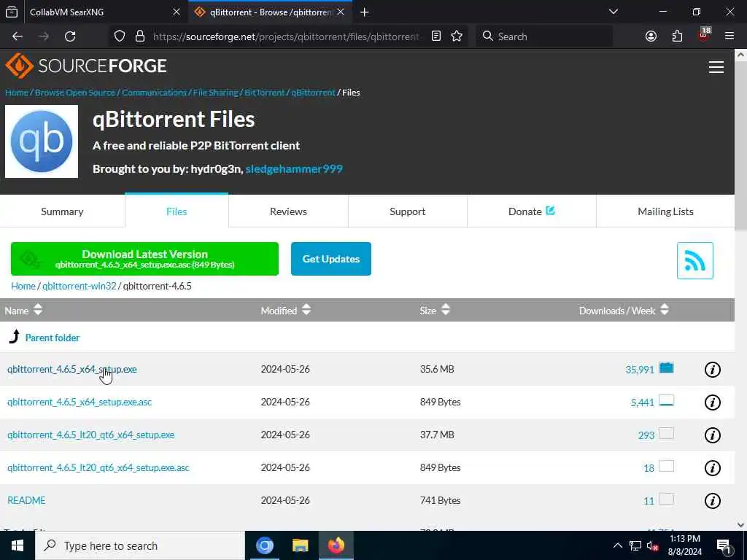Click the padlock site info icon

(x=139, y=36)
